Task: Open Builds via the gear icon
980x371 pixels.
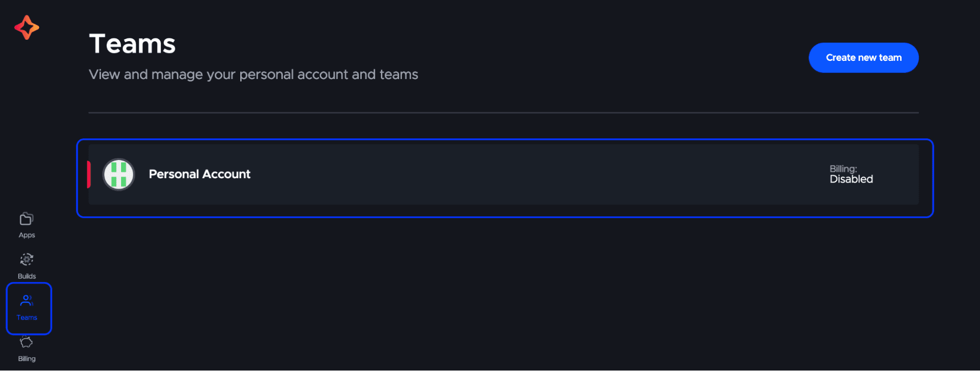Action: 26,260
